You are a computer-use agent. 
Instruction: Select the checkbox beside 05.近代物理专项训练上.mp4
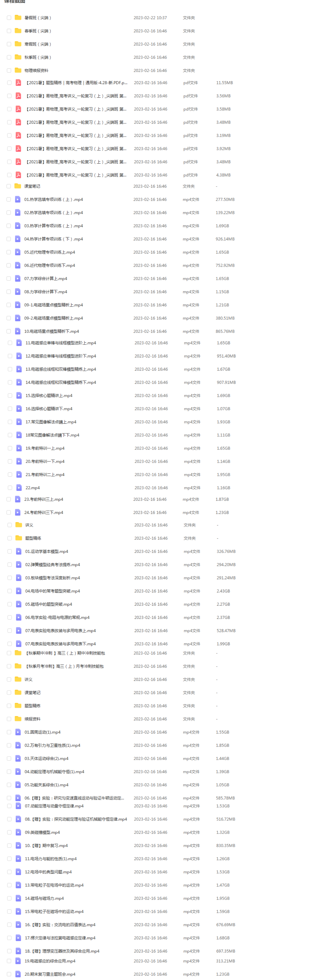point(9,252)
